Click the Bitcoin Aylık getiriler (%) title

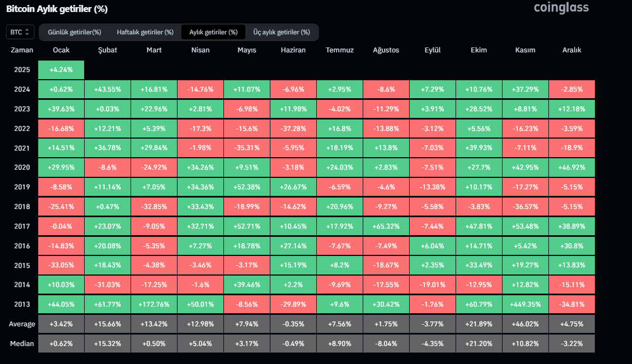(x=57, y=9)
